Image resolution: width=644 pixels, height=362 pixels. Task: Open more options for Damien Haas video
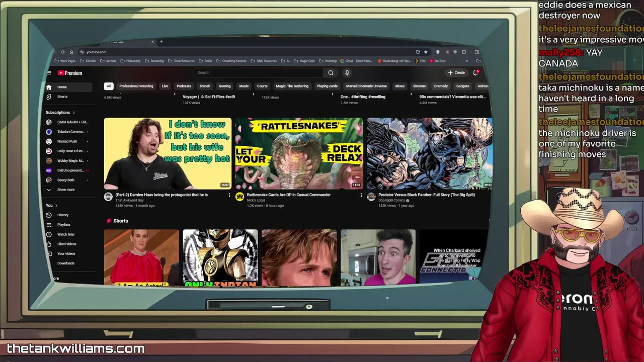229,195
